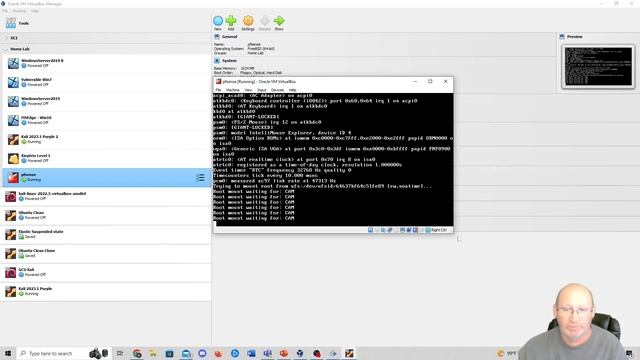The image size is (640, 360).
Task: Open Machine menu in VirtualBox Manager
Action: pyautogui.click(x=19, y=11)
